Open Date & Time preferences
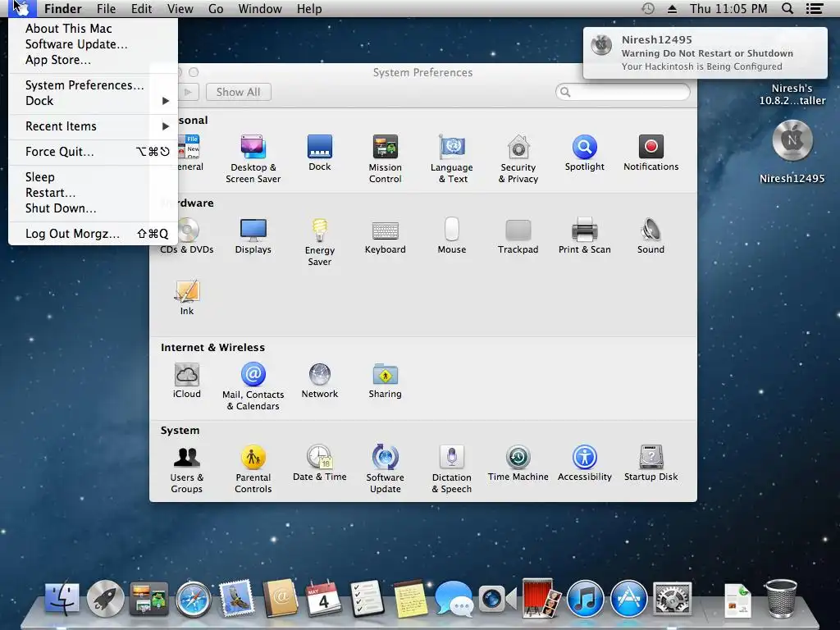Image resolution: width=840 pixels, height=630 pixels. 320,463
